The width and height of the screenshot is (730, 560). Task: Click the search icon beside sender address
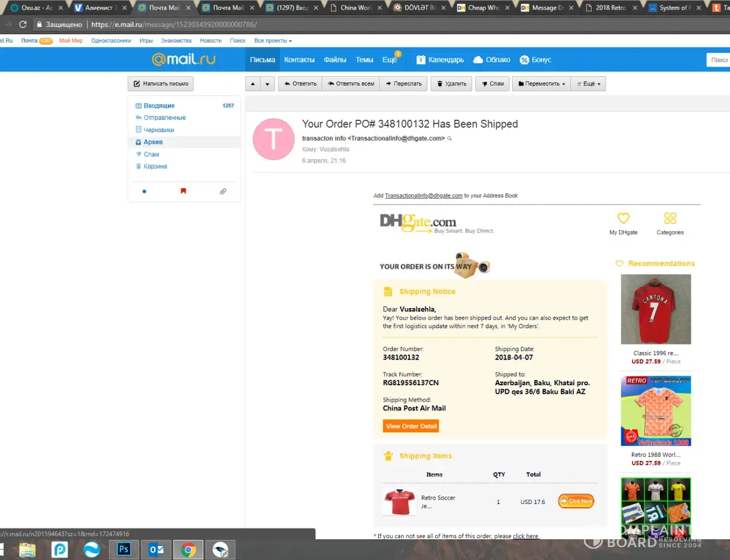tap(449, 138)
